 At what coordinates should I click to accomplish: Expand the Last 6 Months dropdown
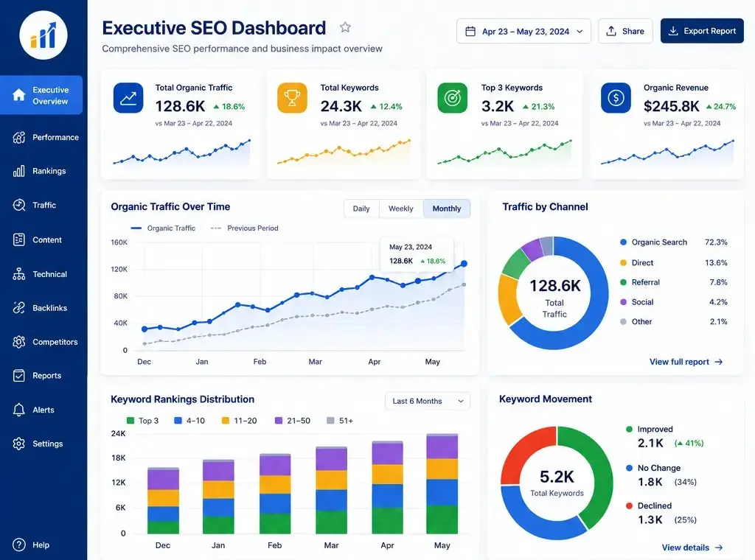(427, 401)
